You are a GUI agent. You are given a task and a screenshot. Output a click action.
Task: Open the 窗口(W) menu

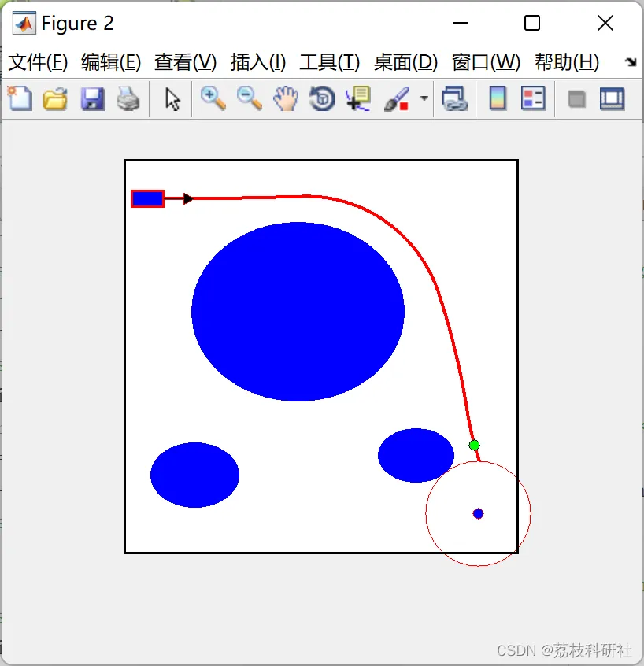coord(486,62)
